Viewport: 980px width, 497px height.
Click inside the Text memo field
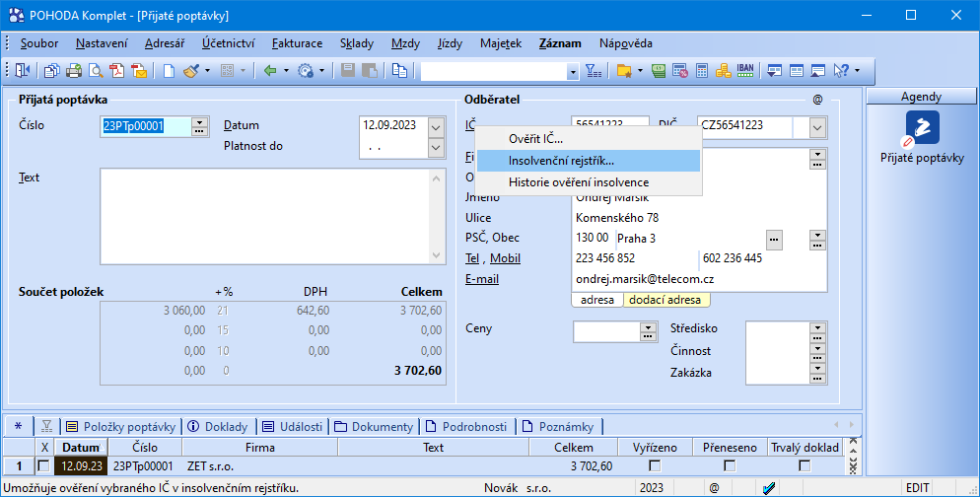tap(265, 216)
